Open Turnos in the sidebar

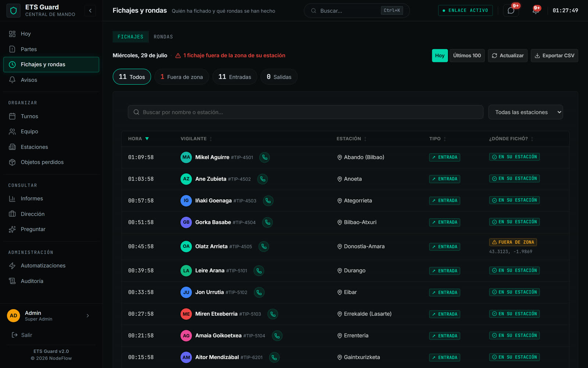pyautogui.click(x=51, y=116)
